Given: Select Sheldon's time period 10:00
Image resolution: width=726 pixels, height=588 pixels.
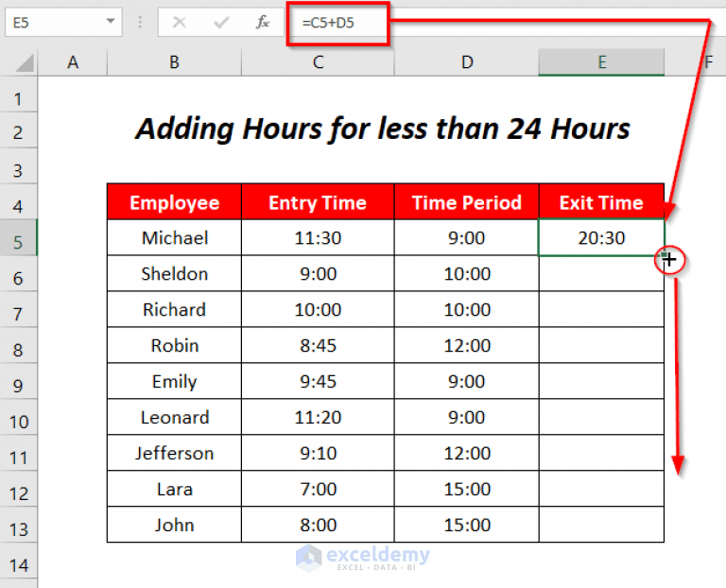Looking at the screenshot, I should pyautogui.click(x=467, y=273).
